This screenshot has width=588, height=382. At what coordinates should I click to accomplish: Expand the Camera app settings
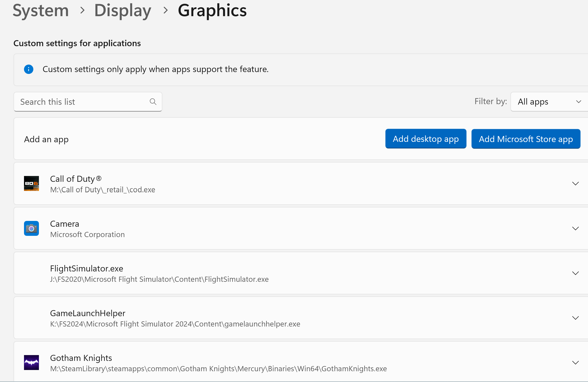(575, 228)
